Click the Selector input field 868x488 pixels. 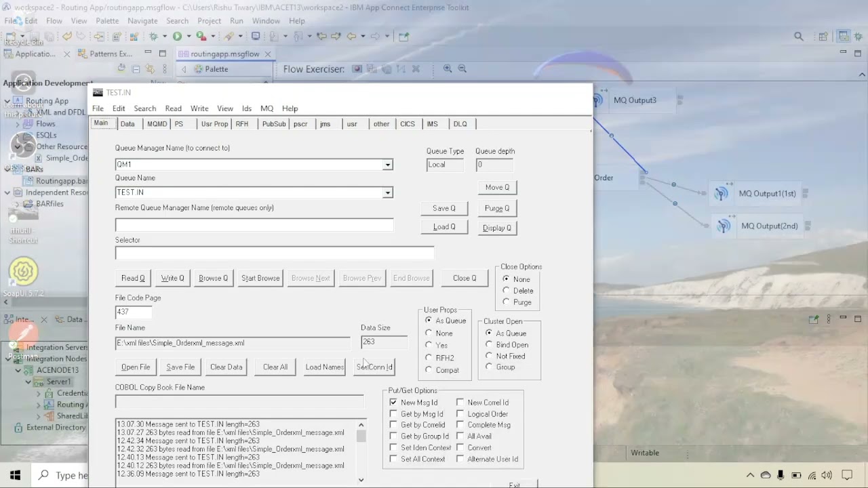coord(275,253)
